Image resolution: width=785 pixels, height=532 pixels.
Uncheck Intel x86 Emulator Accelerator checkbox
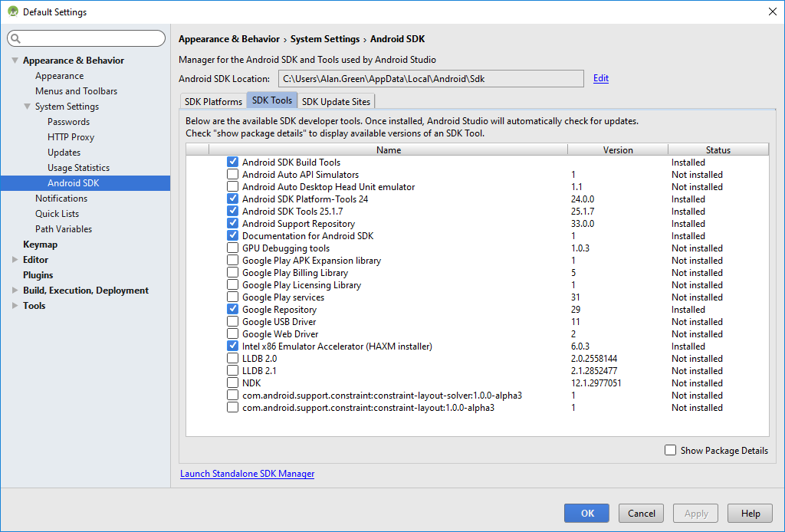click(x=233, y=346)
